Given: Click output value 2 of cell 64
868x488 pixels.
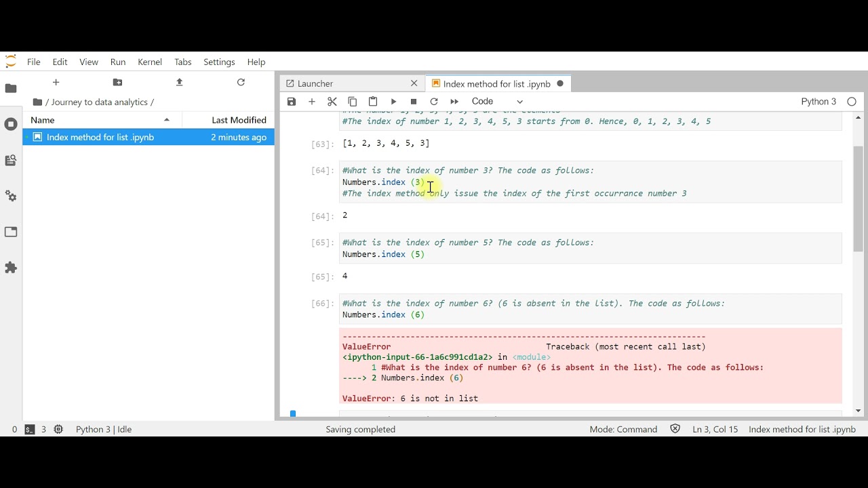Looking at the screenshot, I should [345, 216].
